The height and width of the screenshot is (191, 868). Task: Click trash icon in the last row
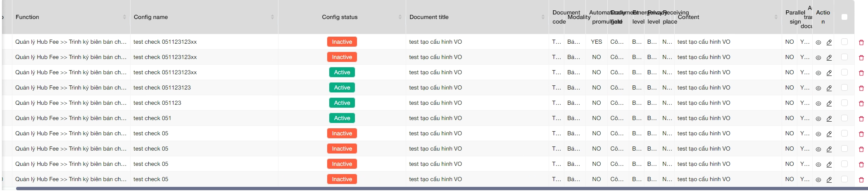click(861, 179)
